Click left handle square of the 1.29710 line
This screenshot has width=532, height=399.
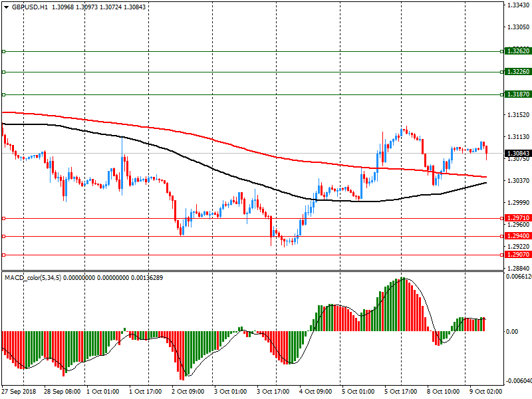tap(3, 218)
